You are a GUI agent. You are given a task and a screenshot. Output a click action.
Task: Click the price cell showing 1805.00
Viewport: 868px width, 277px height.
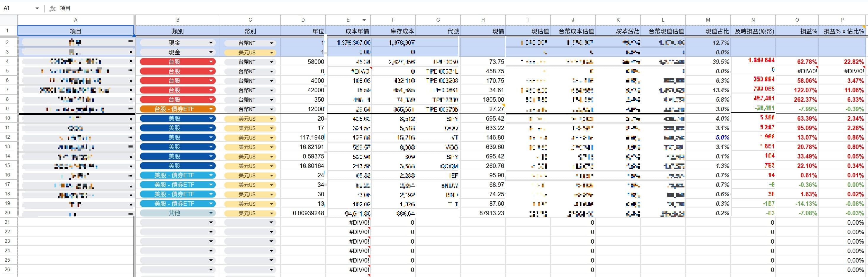pos(483,100)
